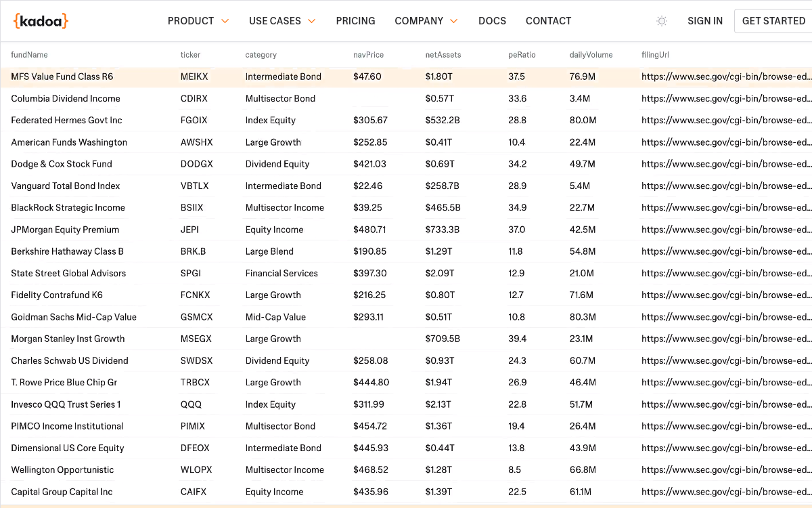Click the MEIKX ticker cell
Viewport: 812px width, 508px height.
pos(194,77)
